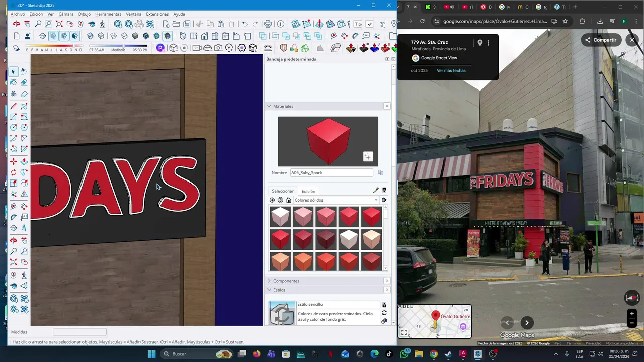The width and height of the screenshot is (644, 362).
Task: Click Ver más fechas in Street View
Action: point(451,71)
